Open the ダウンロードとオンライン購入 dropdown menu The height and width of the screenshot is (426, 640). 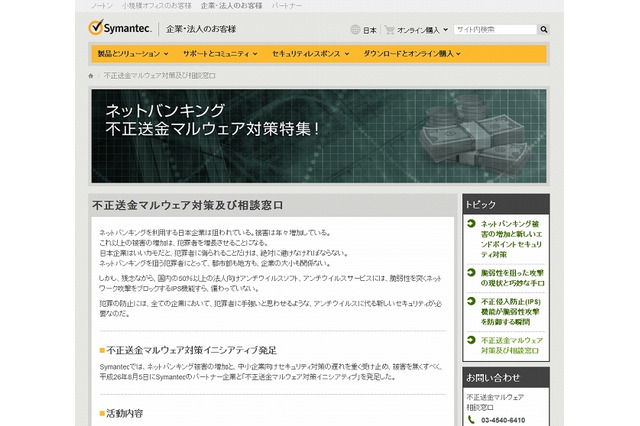tap(412, 53)
